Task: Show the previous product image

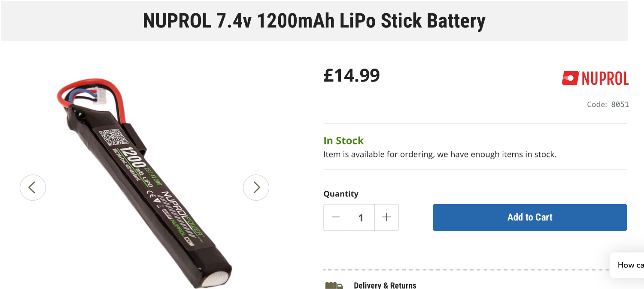Action: tap(33, 187)
